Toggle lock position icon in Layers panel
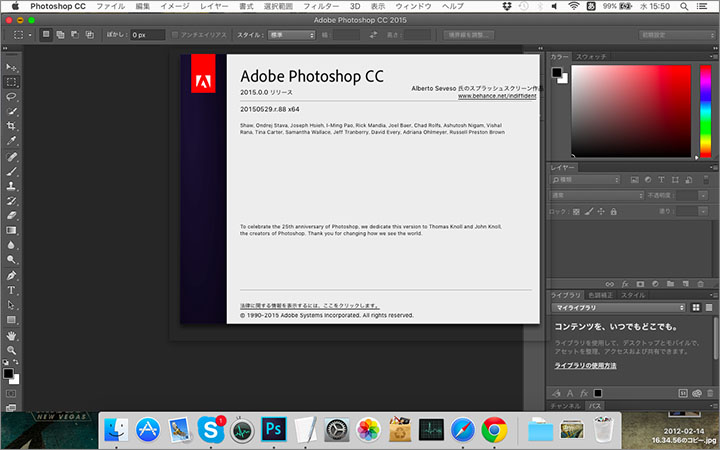Image resolution: width=720 pixels, height=450 pixels. (x=601, y=212)
